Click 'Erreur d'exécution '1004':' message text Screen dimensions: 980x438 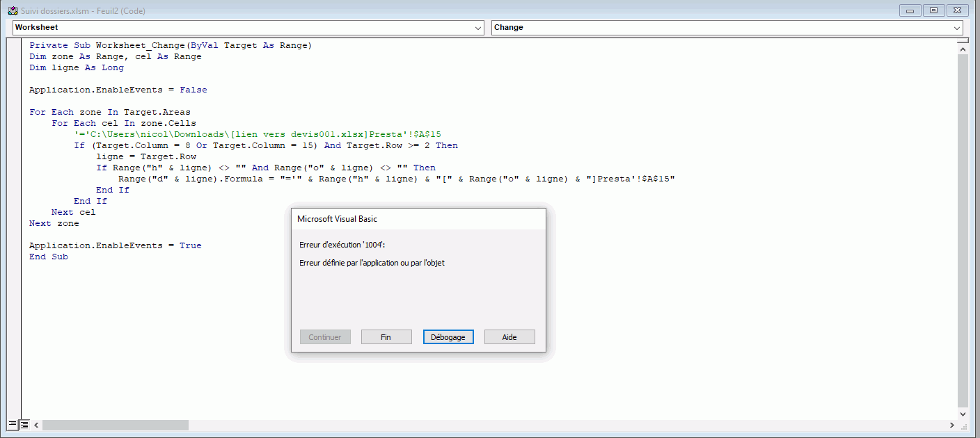coord(342,245)
